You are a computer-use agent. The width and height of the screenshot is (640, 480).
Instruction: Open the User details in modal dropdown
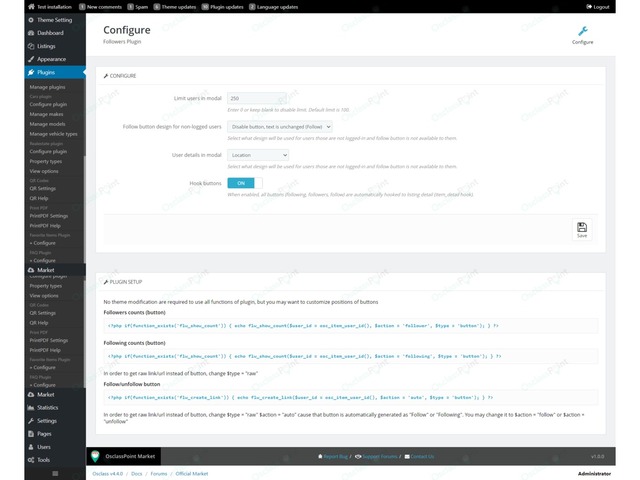click(x=258, y=155)
